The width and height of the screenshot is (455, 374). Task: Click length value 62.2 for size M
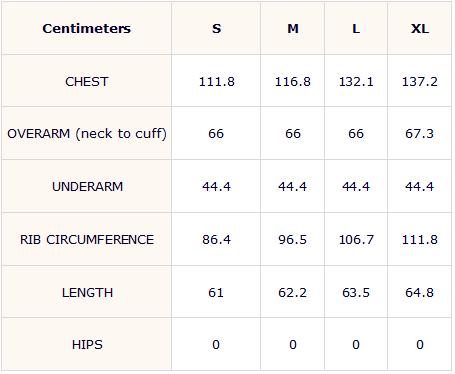293,293
